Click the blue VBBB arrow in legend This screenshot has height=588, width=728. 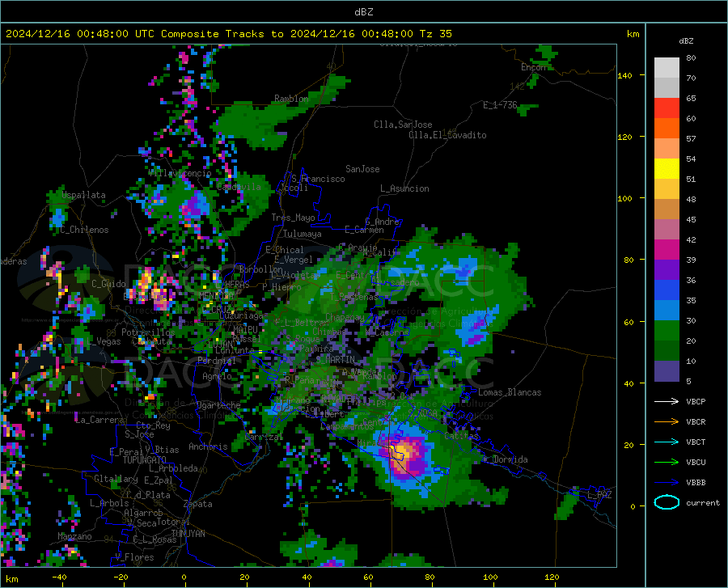667,482
